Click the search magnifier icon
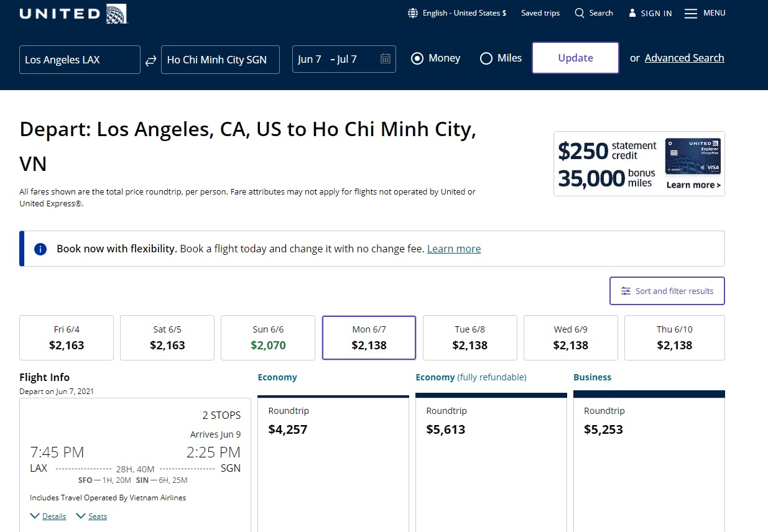Image resolution: width=768 pixels, height=532 pixels. click(580, 13)
